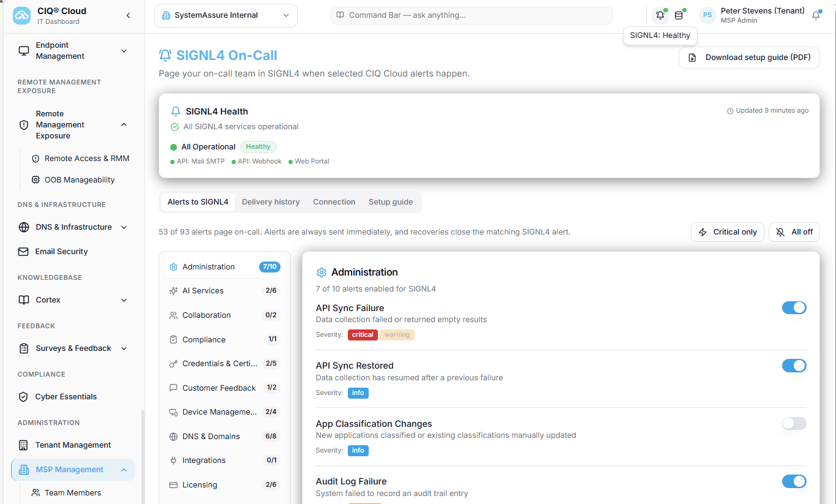Screen dimensions: 836x504
Task: Click the CIQ Cloud logo icon
Action: point(21,16)
